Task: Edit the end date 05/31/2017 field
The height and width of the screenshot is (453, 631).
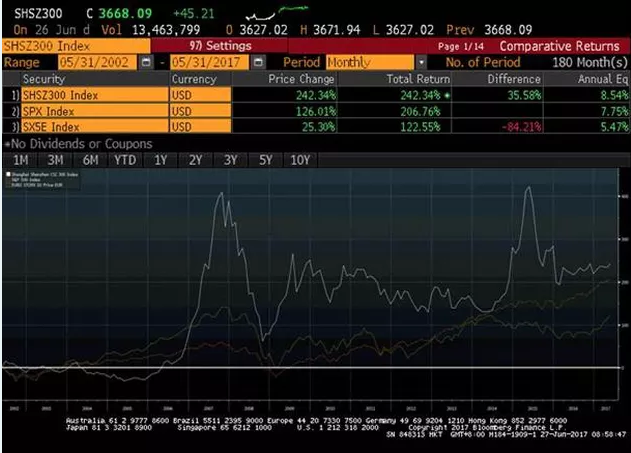Action: point(210,62)
